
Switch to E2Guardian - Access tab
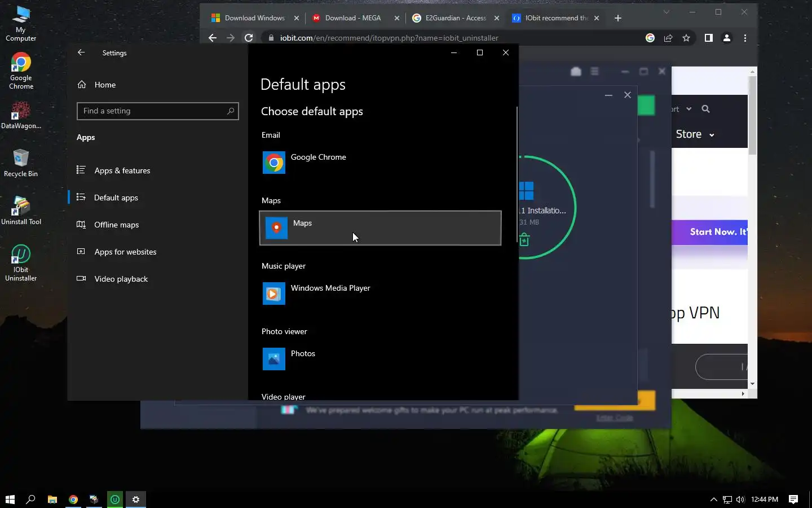click(456, 18)
